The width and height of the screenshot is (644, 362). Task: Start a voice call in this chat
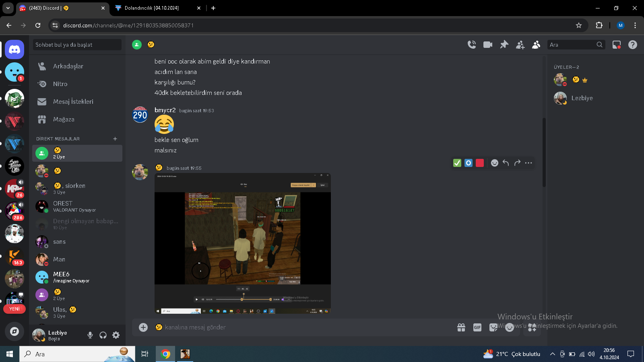pyautogui.click(x=472, y=45)
